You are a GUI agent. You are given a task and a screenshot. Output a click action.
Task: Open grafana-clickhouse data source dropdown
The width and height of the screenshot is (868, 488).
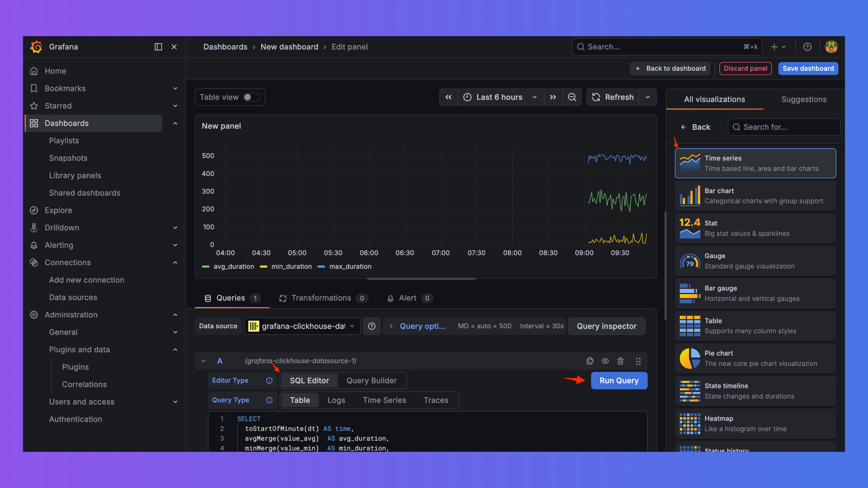click(x=302, y=326)
